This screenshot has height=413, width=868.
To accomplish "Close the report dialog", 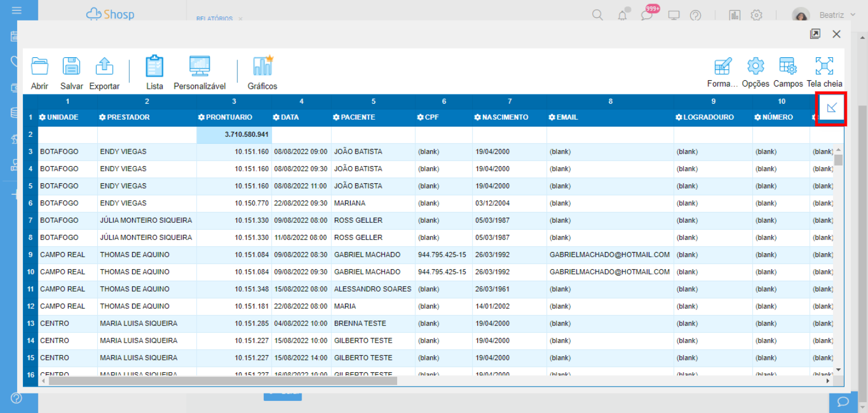I will pos(837,34).
